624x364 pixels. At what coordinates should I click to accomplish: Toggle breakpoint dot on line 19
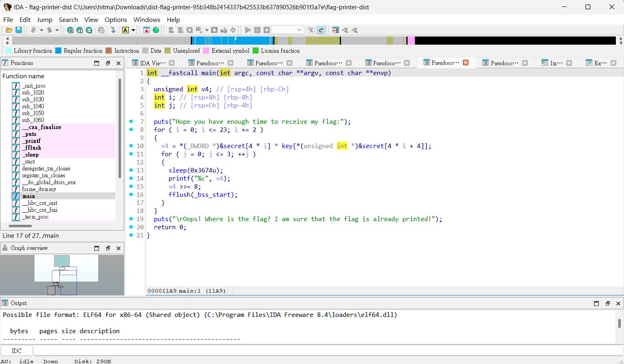pos(131,219)
